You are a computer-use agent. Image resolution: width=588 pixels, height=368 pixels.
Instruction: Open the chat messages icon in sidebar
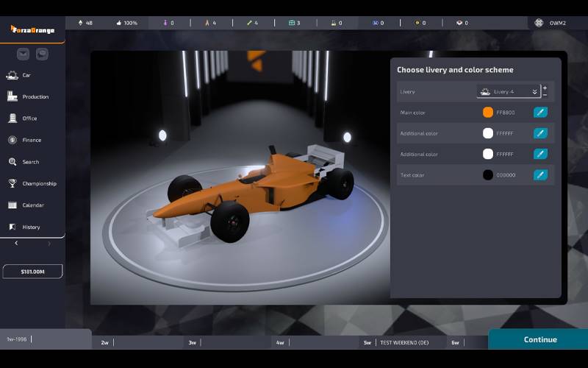pos(43,54)
